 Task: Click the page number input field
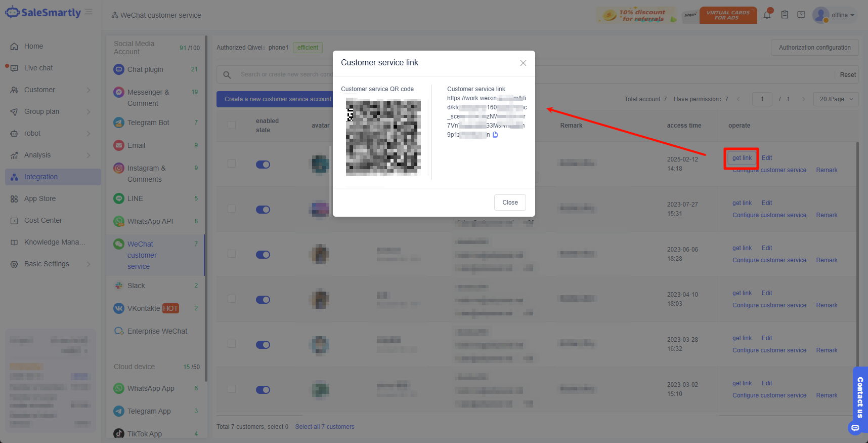click(762, 99)
